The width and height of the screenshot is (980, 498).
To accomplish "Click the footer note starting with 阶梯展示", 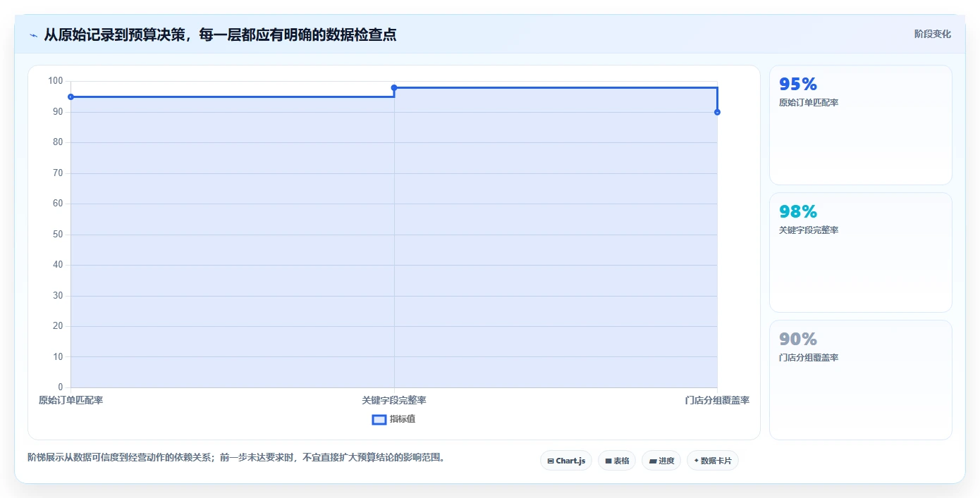I will point(237,457).
